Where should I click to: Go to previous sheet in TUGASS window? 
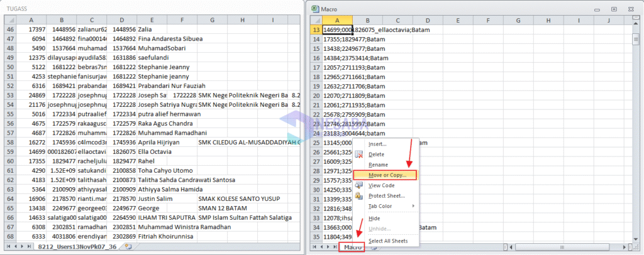tap(16, 246)
